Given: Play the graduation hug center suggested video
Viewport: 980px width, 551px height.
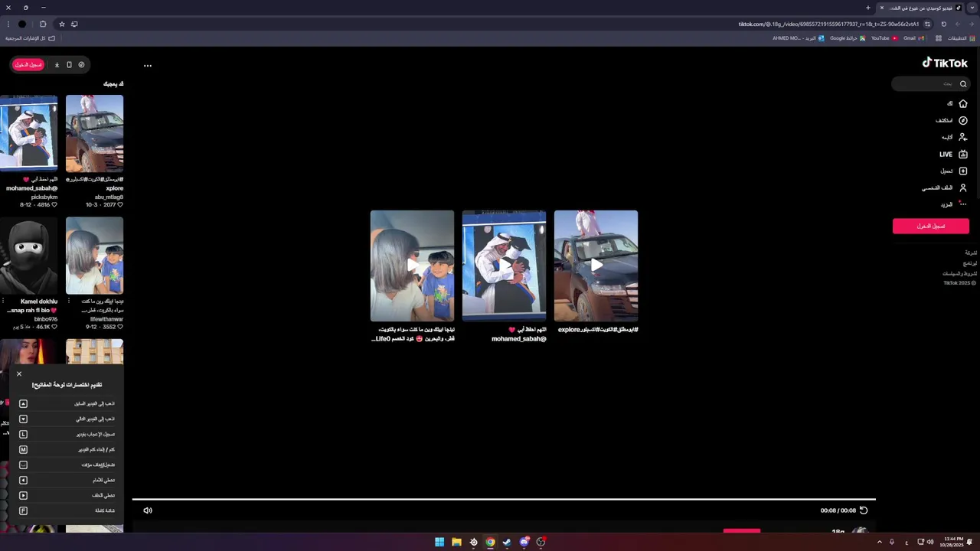Looking at the screenshot, I should coord(504,266).
